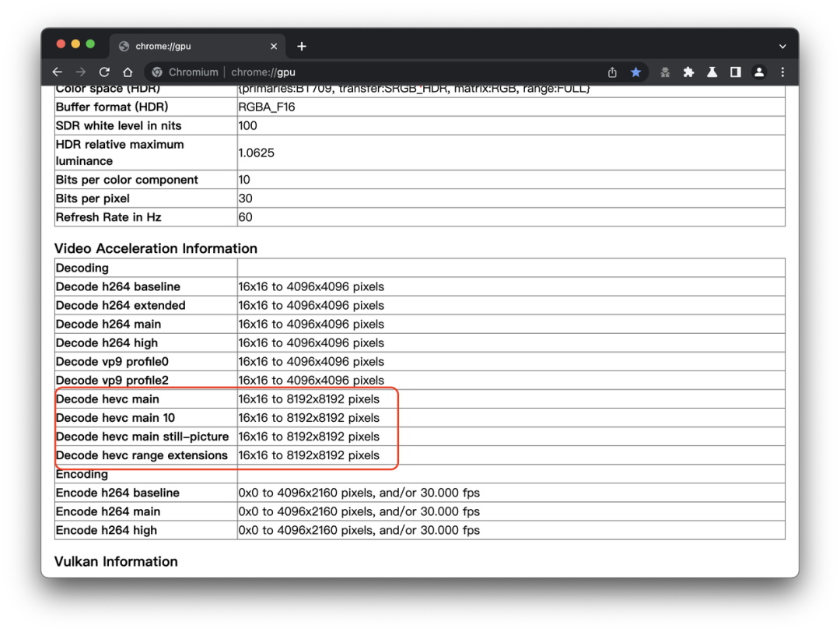Click the Encoding section row
Image resolution: width=840 pixels, height=632 pixels.
(420, 474)
